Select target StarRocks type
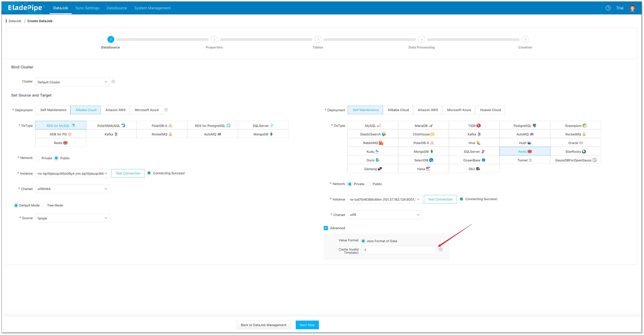 pos(575,152)
